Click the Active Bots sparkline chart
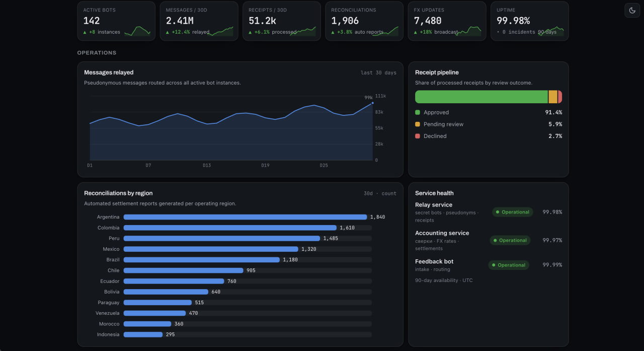Image resolution: width=644 pixels, height=351 pixels. click(137, 31)
